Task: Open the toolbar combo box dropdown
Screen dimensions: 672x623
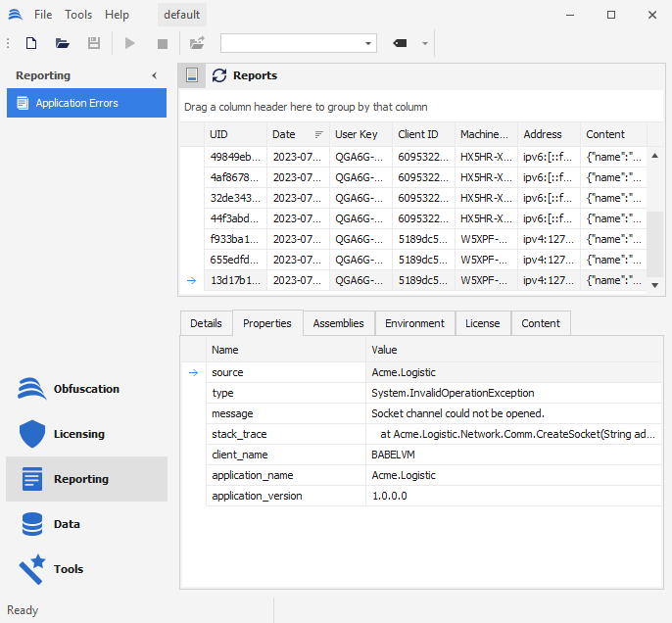Action: pyautogui.click(x=368, y=43)
